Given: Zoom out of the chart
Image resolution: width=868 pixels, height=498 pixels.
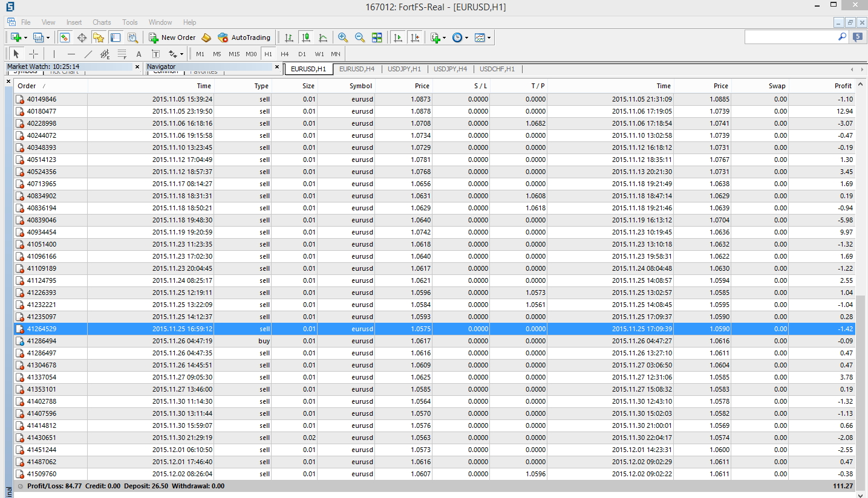Looking at the screenshot, I should (x=360, y=37).
